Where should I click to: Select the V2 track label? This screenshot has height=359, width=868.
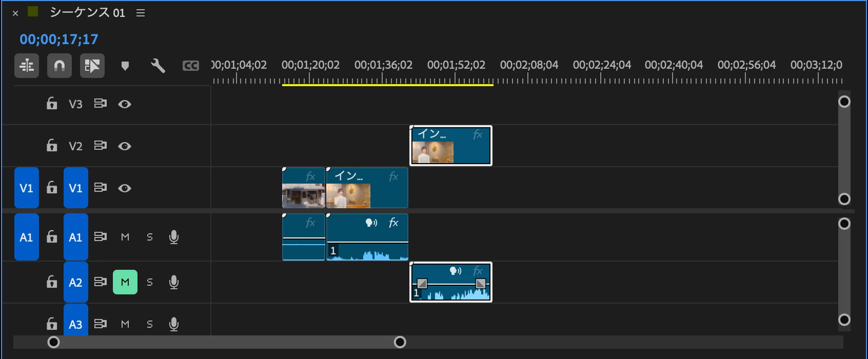(x=75, y=146)
